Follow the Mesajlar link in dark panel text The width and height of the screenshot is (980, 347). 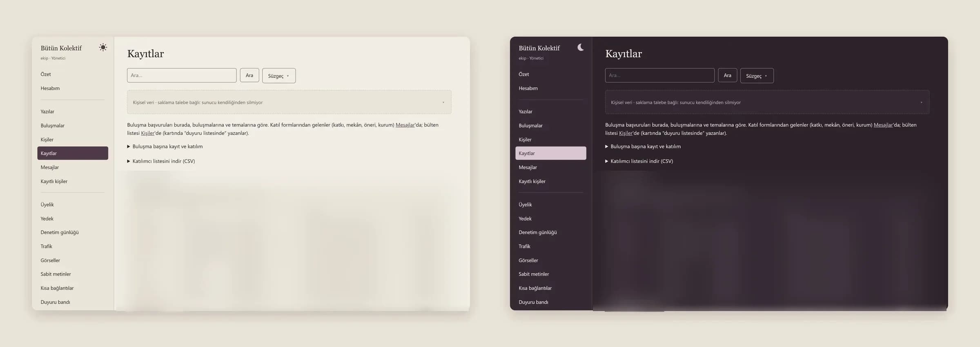pyautogui.click(x=883, y=125)
